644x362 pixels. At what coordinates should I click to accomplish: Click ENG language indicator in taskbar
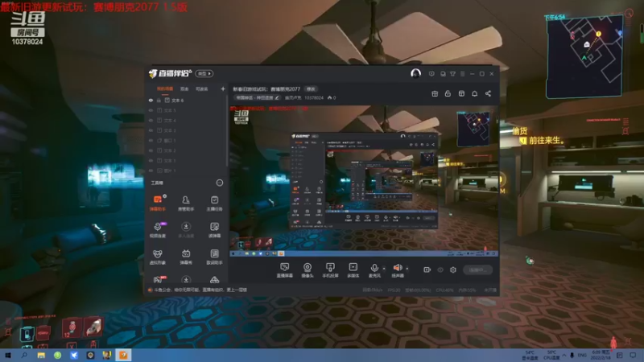click(582, 355)
